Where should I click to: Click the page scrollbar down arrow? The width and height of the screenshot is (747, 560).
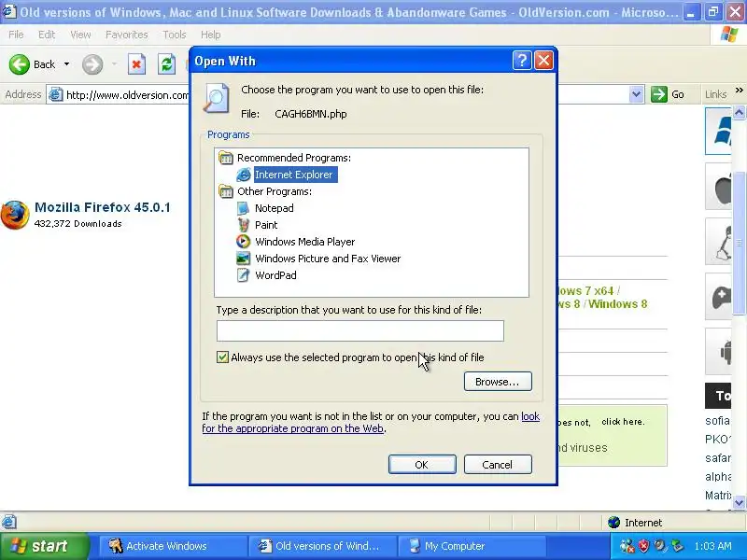(739, 502)
